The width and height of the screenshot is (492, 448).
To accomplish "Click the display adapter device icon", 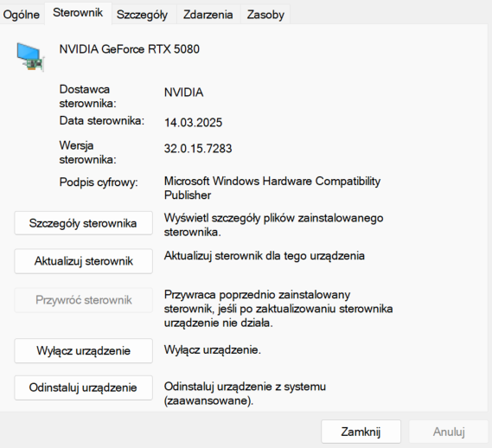I will [x=30, y=57].
